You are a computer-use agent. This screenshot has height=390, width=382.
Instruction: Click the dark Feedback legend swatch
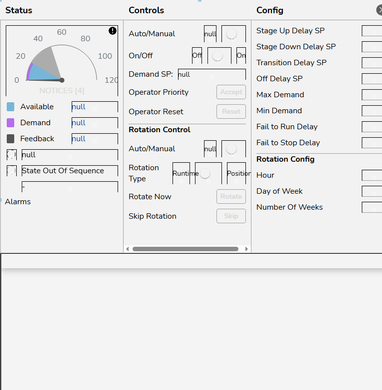click(x=10, y=139)
